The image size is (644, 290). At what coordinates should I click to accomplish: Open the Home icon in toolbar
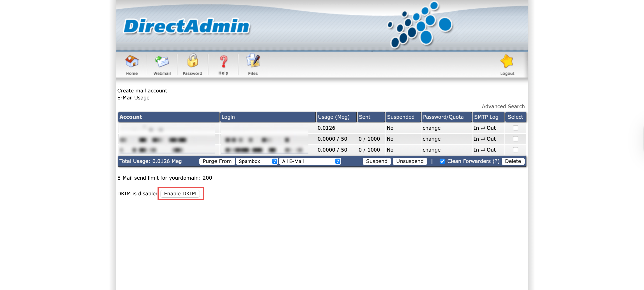coord(132,62)
